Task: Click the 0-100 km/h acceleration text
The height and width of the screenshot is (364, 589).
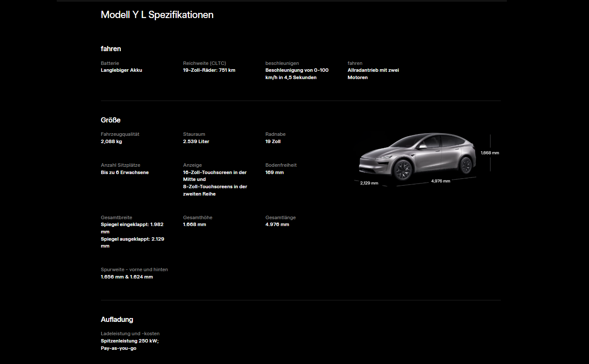Action: point(297,74)
